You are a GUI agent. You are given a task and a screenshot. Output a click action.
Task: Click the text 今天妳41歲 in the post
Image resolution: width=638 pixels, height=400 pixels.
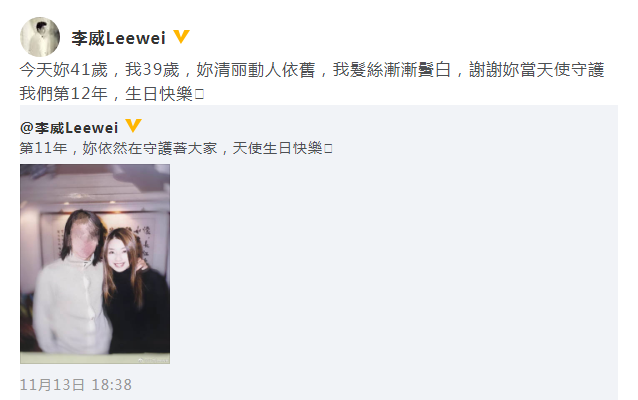(63, 70)
